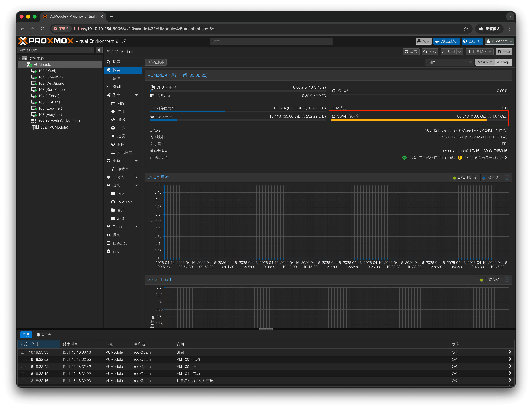Click the server view settings gear icon
The height and width of the screenshot is (409, 532).
pos(99,50)
